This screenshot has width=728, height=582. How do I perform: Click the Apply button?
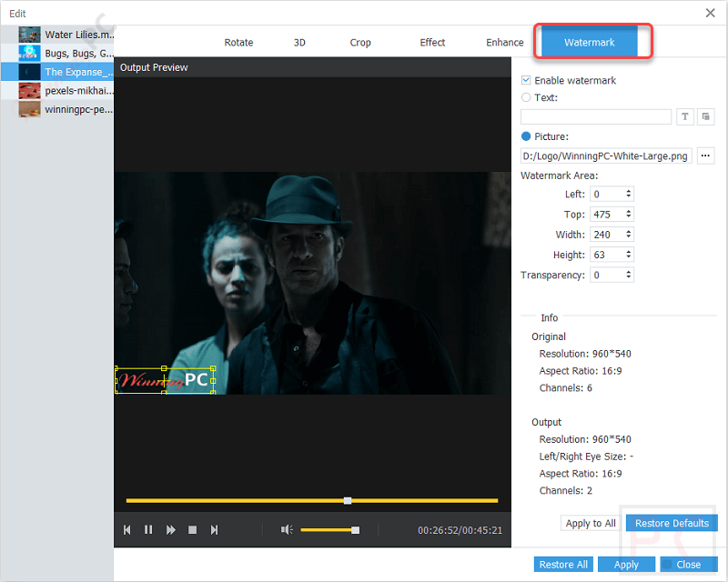pos(626,565)
